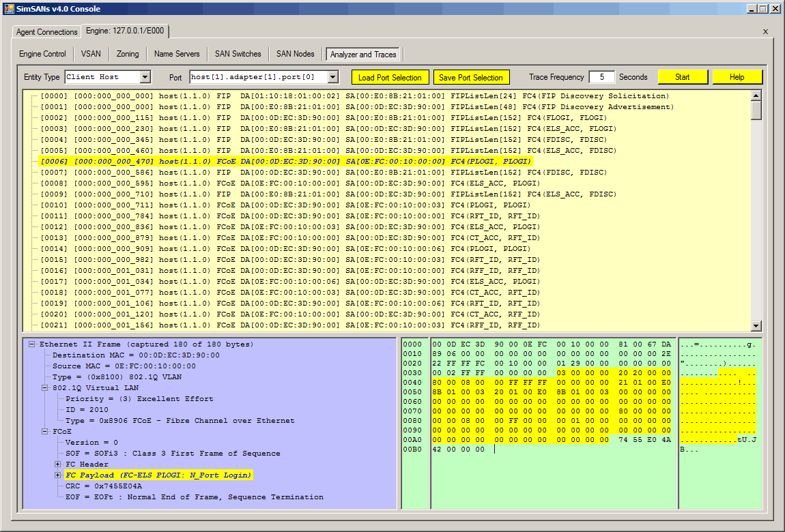Close the engine tab with the x icon
Viewport: 785px width, 532px height.
click(x=765, y=31)
